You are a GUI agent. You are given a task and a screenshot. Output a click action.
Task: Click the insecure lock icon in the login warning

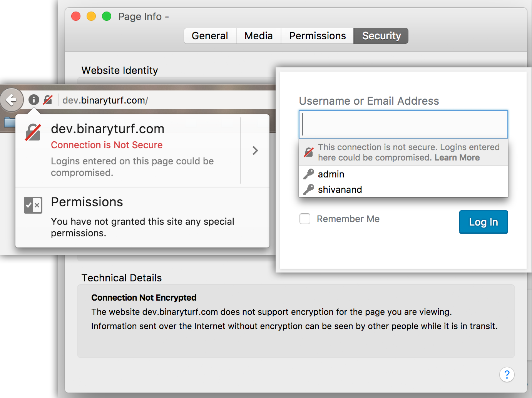pyautogui.click(x=308, y=152)
